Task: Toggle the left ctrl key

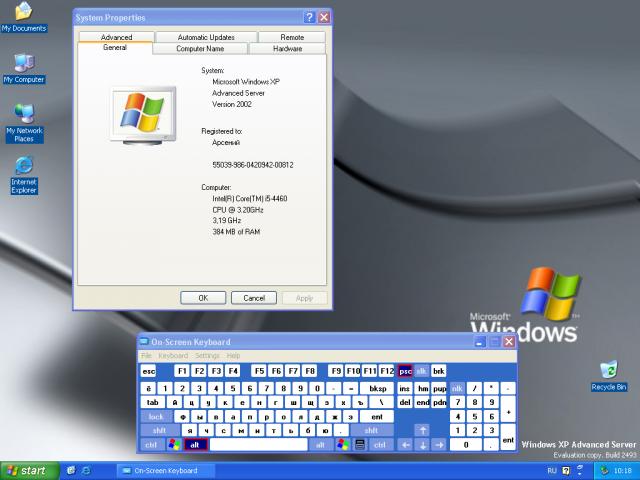Action: tap(152, 444)
